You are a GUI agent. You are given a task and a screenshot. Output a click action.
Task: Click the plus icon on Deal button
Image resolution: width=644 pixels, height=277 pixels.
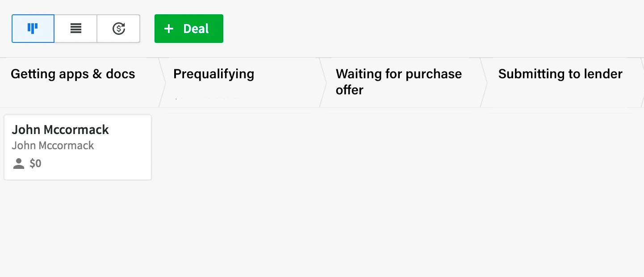[168, 29]
